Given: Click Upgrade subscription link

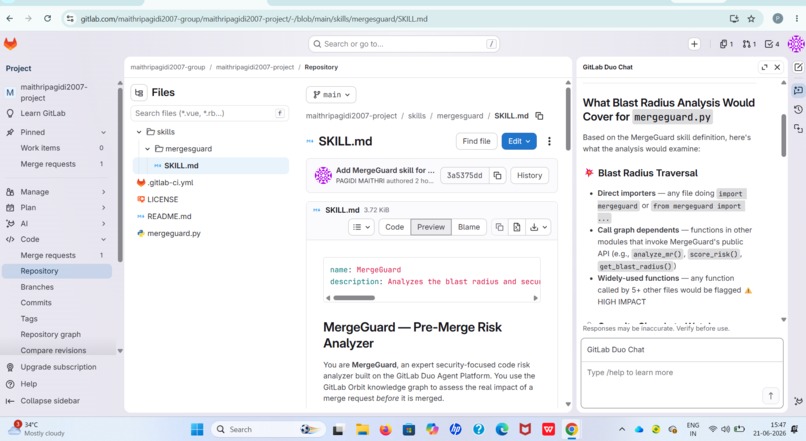Looking at the screenshot, I should tap(58, 367).
